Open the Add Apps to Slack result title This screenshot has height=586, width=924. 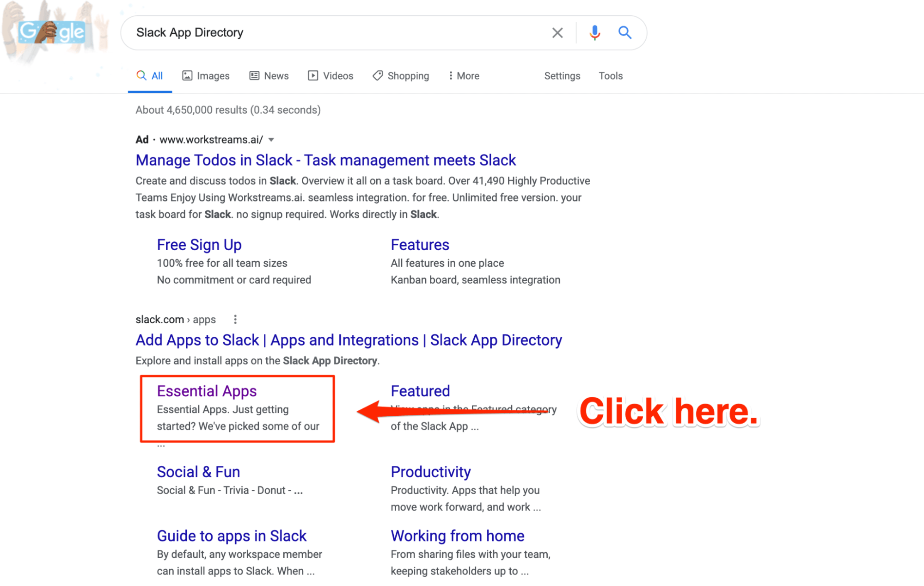[x=349, y=340]
